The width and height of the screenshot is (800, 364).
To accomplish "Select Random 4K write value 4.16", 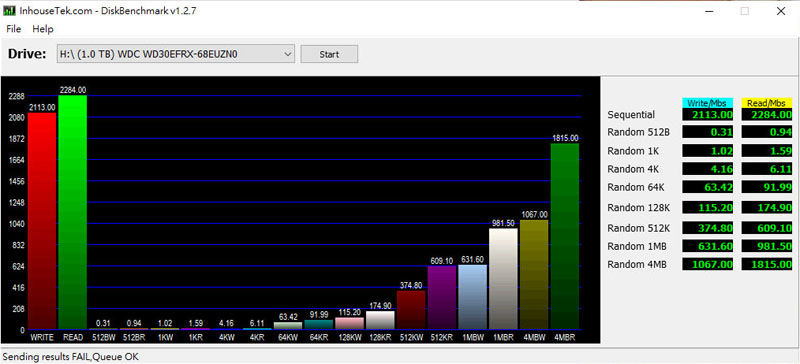I will pos(707,168).
